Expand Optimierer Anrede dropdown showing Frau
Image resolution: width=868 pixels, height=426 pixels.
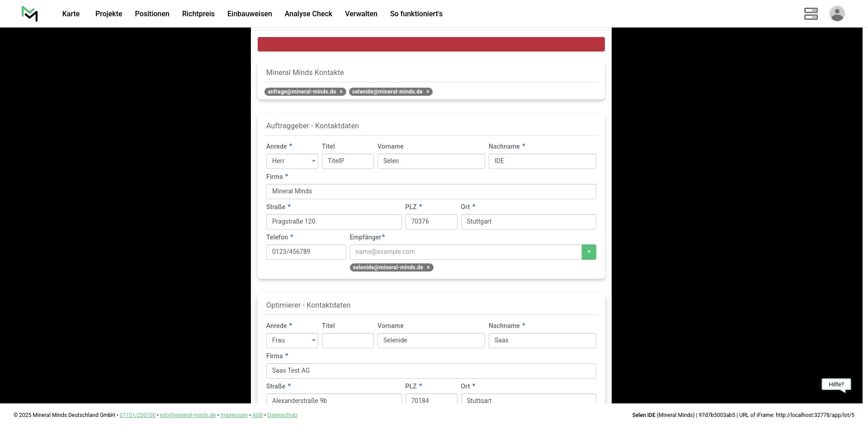pos(292,341)
